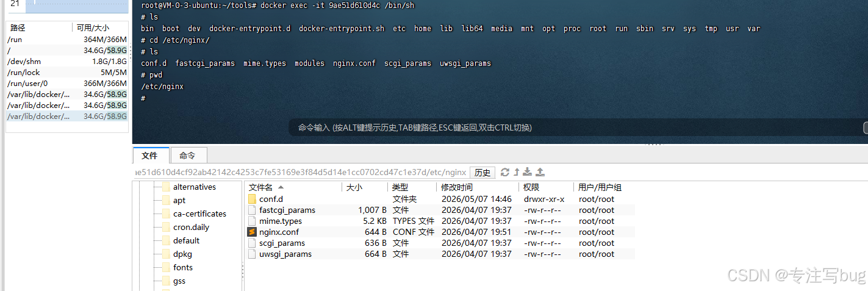Click the upload icon beside the path bar

click(x=540, y=173)
